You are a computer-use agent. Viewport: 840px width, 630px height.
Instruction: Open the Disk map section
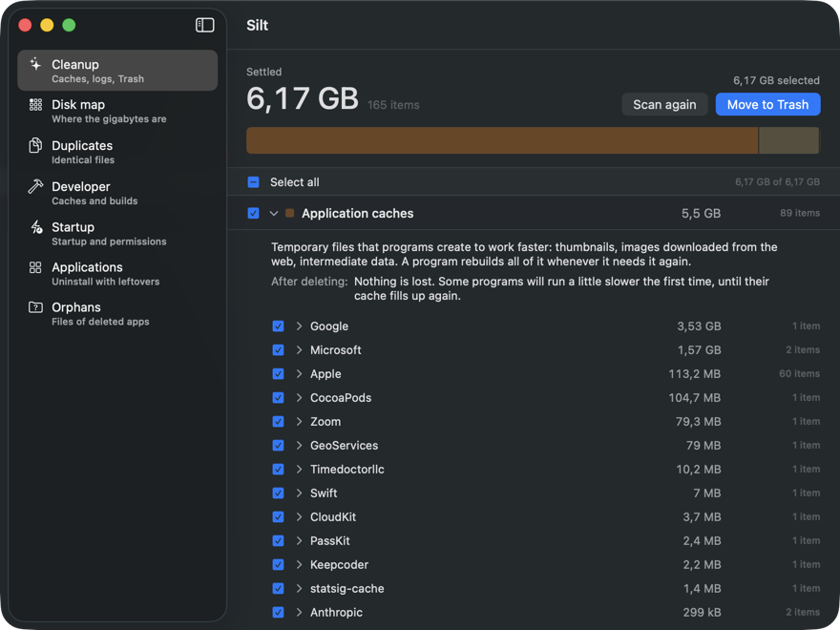pos(117,111)
